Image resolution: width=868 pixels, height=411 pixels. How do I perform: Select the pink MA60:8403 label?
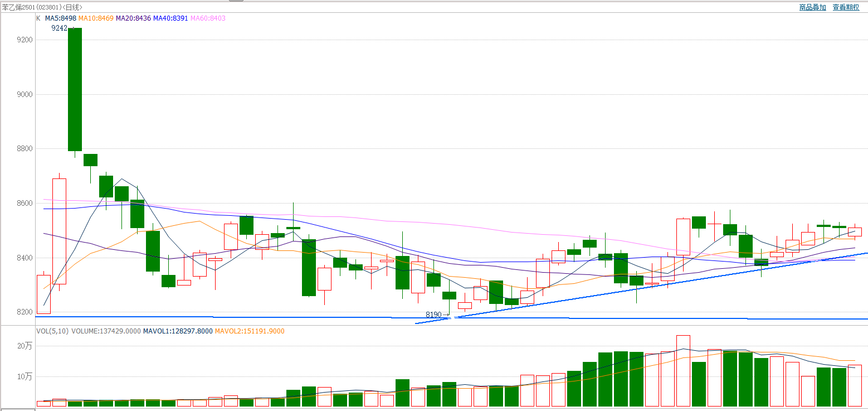click(208, 18)
